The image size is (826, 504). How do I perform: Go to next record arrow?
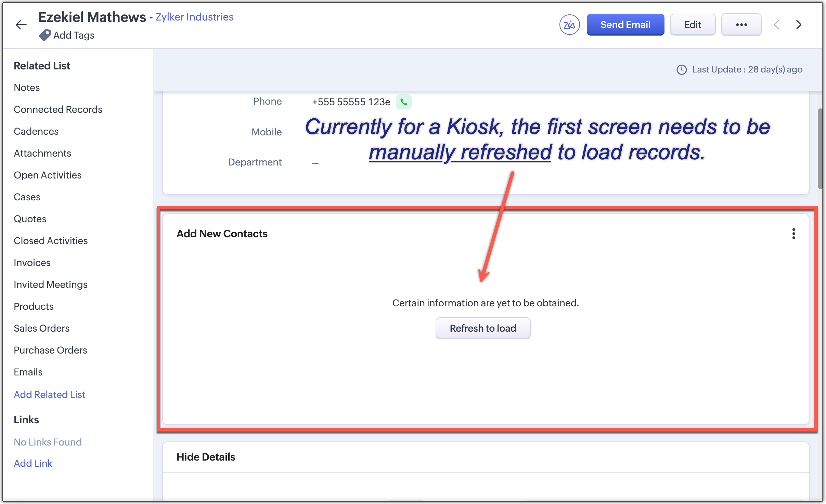[799, 25]
